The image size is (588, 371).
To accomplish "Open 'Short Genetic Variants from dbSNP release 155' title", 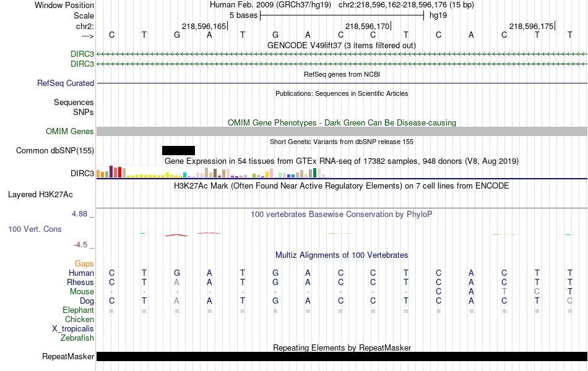I will [342, 142].
